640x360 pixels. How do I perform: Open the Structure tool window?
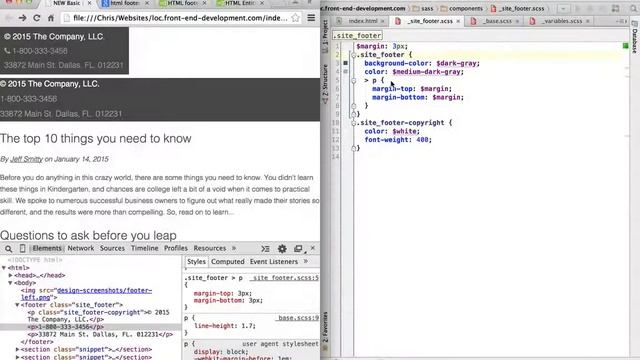[x=325, y=84]
